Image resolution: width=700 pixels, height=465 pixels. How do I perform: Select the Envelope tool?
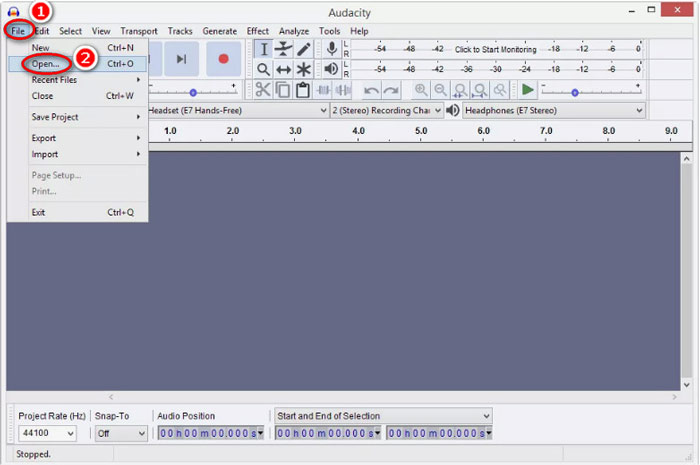[x=283, y=49]
